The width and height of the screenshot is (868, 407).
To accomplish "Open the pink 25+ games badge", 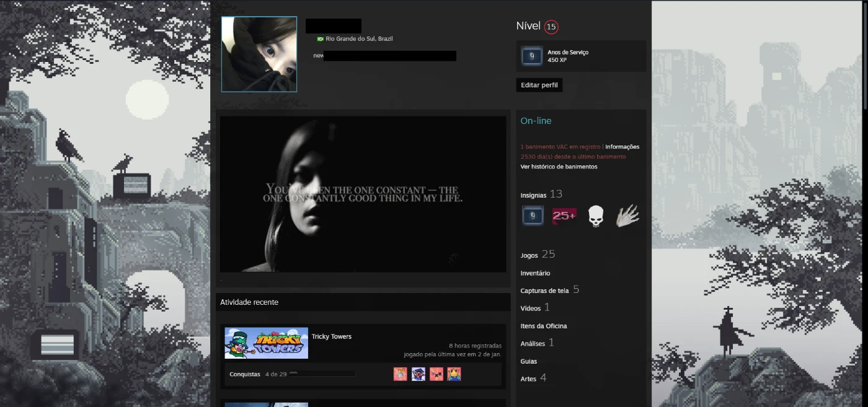I will (x=564, y=216).
